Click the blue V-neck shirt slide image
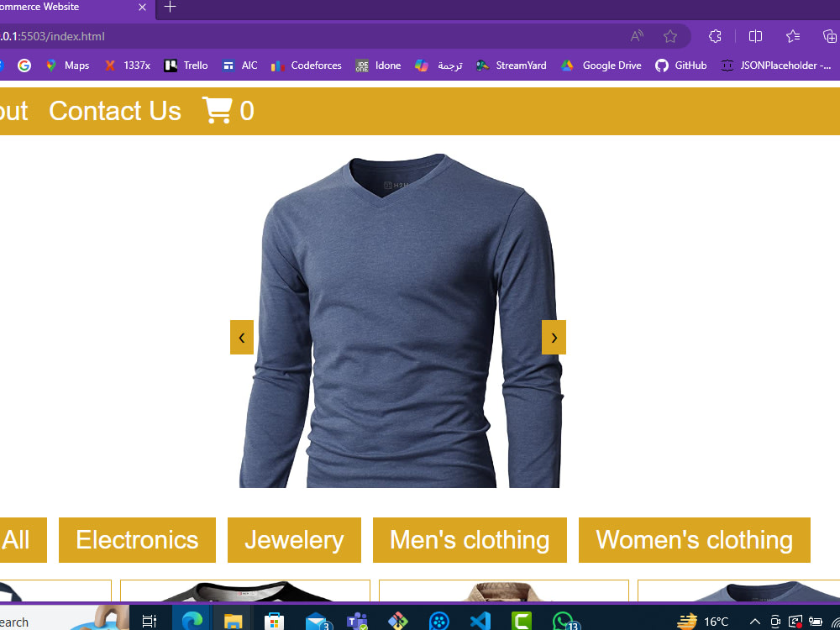Image resolution: width=840 pixels, height=630 pixels. (400, 320)
